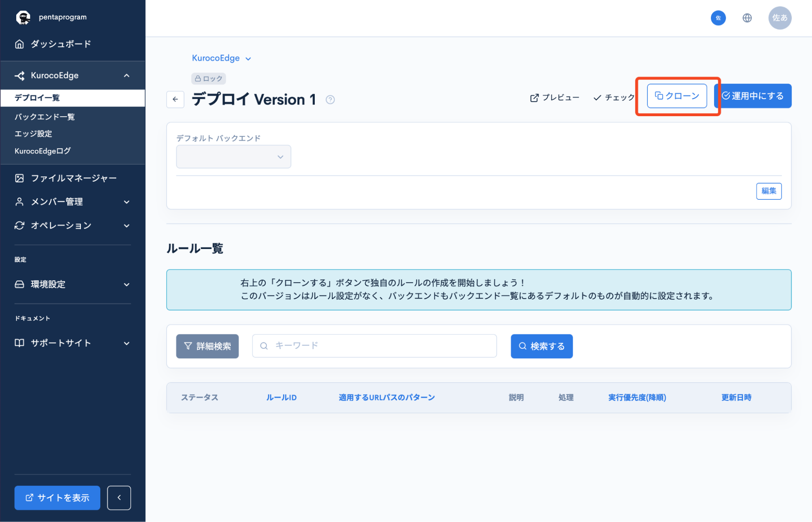This screenshot has width=812, height=522.
Task: Click the チェック button
Action: [x=614, y=97]
